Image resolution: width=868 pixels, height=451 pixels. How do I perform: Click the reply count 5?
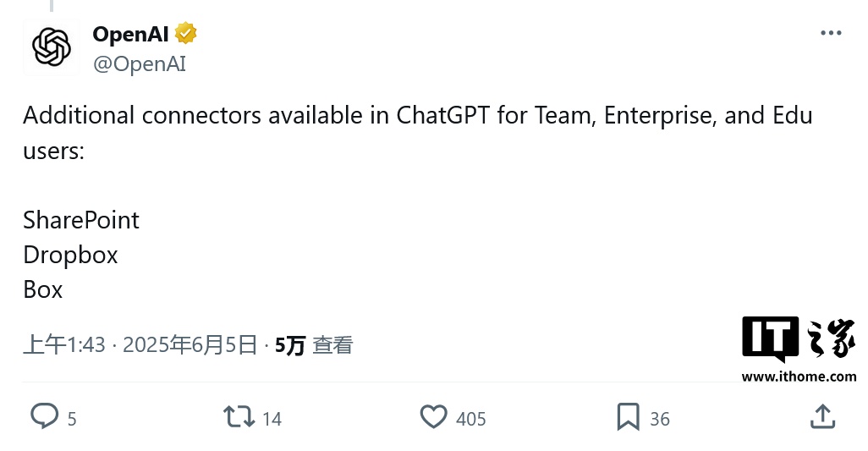click(x=72, y=419)
